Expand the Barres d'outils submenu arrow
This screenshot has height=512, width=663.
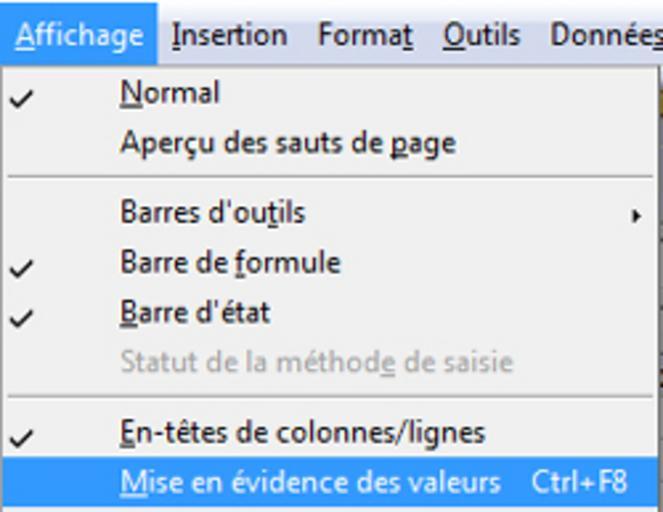[x=636, y=214]
